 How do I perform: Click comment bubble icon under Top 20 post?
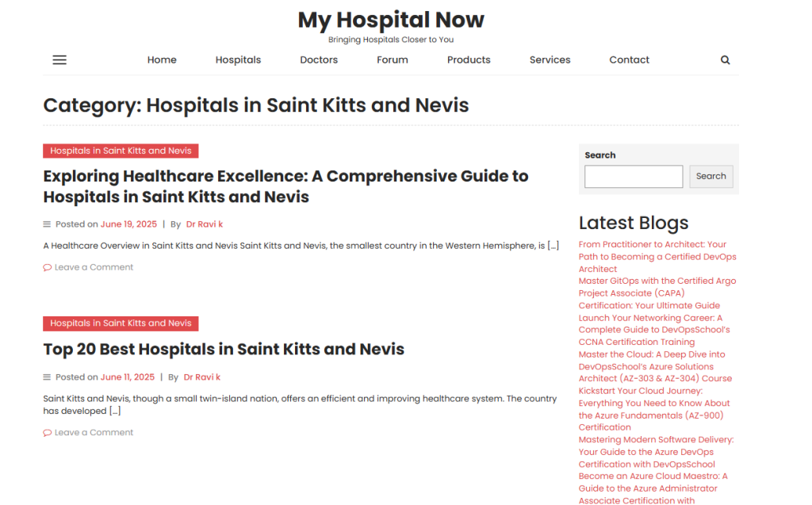[x=47, y=433]
